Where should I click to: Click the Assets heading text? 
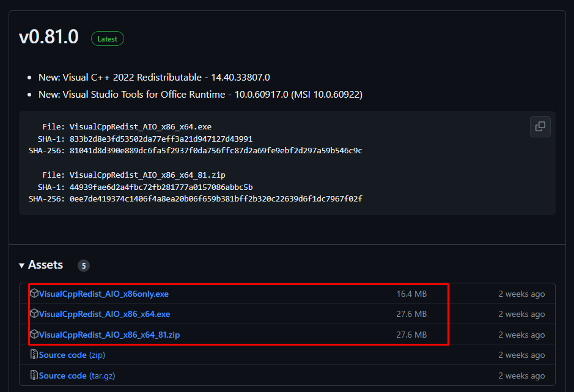45,265
